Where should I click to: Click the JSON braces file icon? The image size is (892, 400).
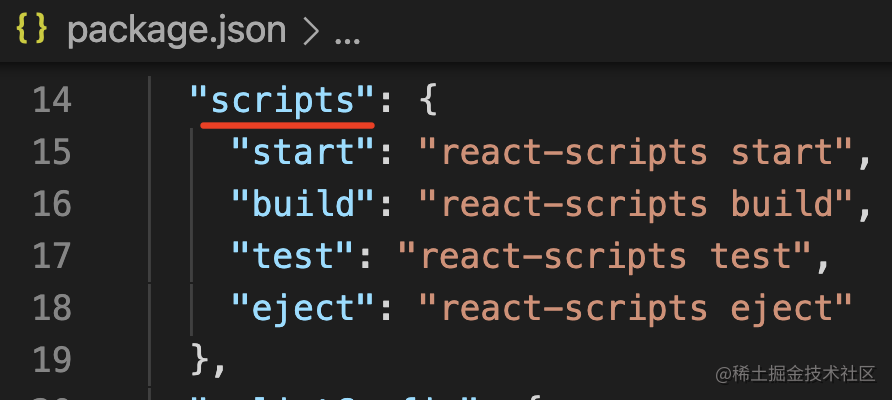click(x=32, y=31)
